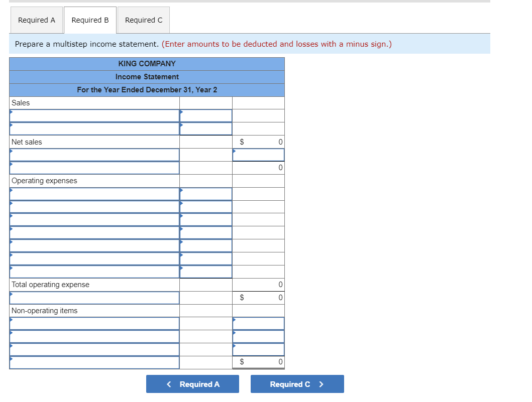The image size is (532, 402).
Task: Open the second account dropdown under Sales
Action: (94, 128)
